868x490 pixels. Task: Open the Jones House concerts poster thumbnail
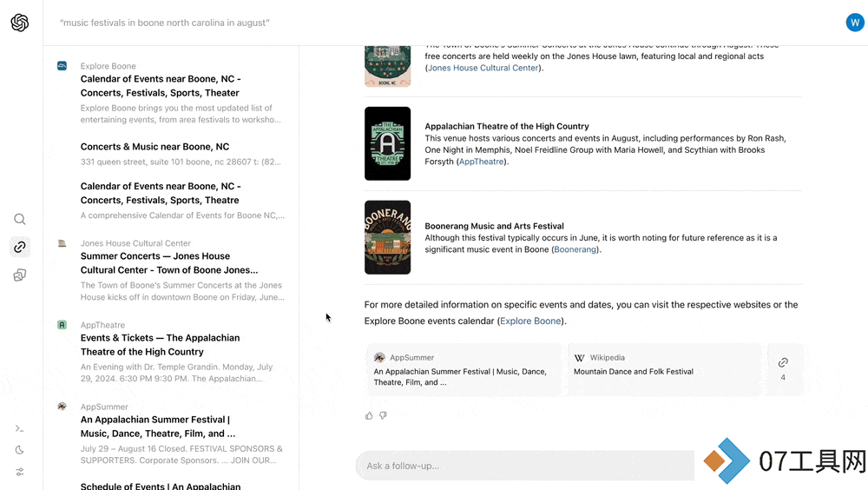tap(387, 67)
